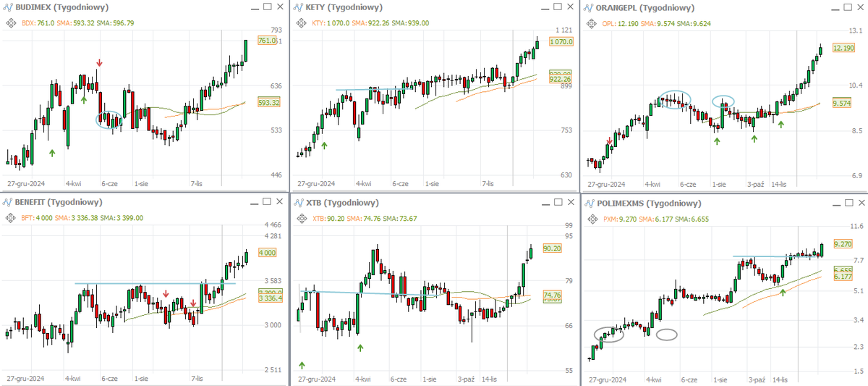Screen dimensions: 868x386
Task: Maximize the BUDIMEX chart panel
Action: [268, 7]
